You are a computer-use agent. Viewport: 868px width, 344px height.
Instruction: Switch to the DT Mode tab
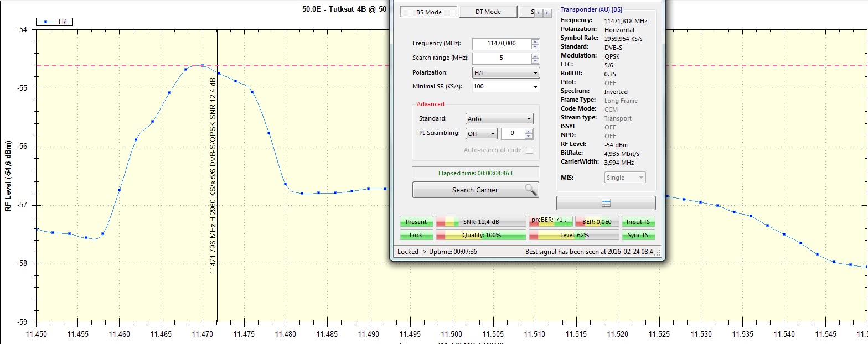[x=488, y=12]
